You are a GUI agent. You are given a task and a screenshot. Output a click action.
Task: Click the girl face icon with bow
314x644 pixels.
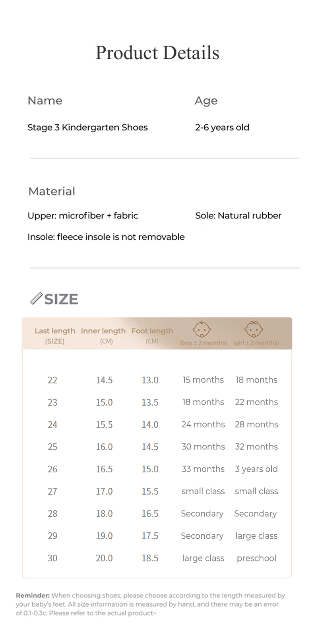click(x=254, y=329)
